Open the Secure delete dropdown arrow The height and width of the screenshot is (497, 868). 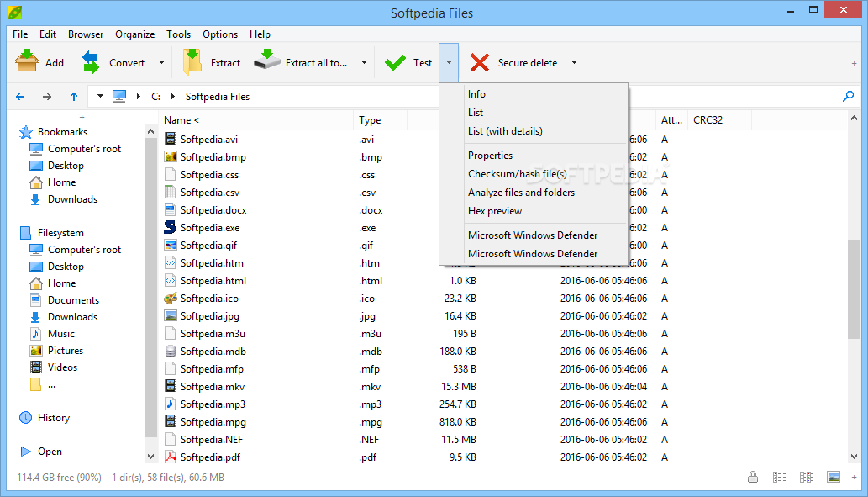[x=574, y=62]
